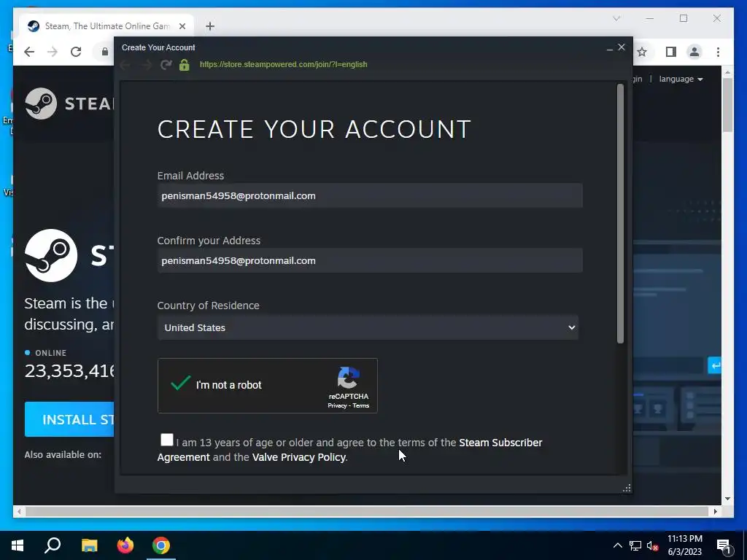The height and width of the screenshot is (560, 747).
Task: Click the horizontal scrollbar right arrow
Action: 715,511
